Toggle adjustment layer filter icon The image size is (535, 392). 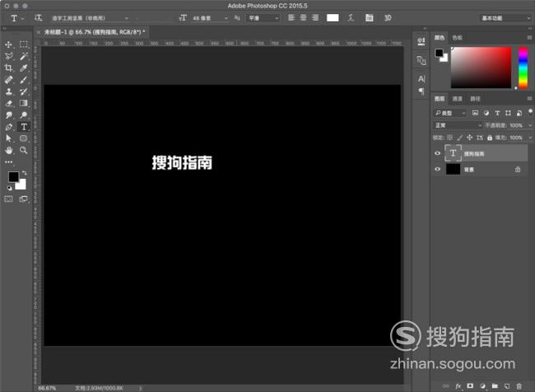coord(486,113)
